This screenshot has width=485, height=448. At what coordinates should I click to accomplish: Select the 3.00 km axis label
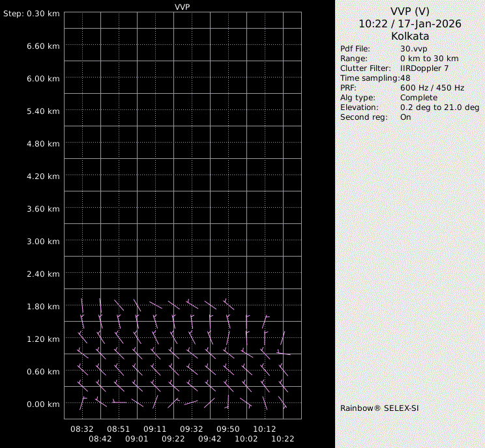pyautogui.click(x=43, y=241)
